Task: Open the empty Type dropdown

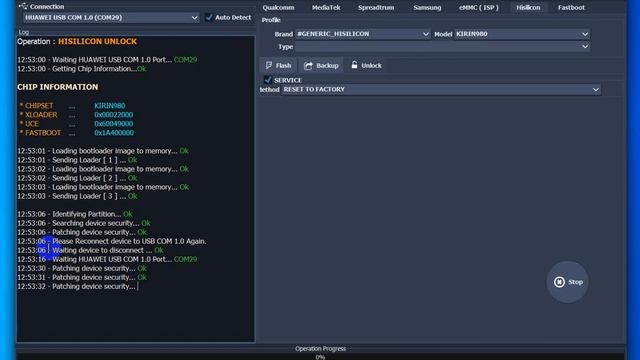Action: (x=442, y=47)
